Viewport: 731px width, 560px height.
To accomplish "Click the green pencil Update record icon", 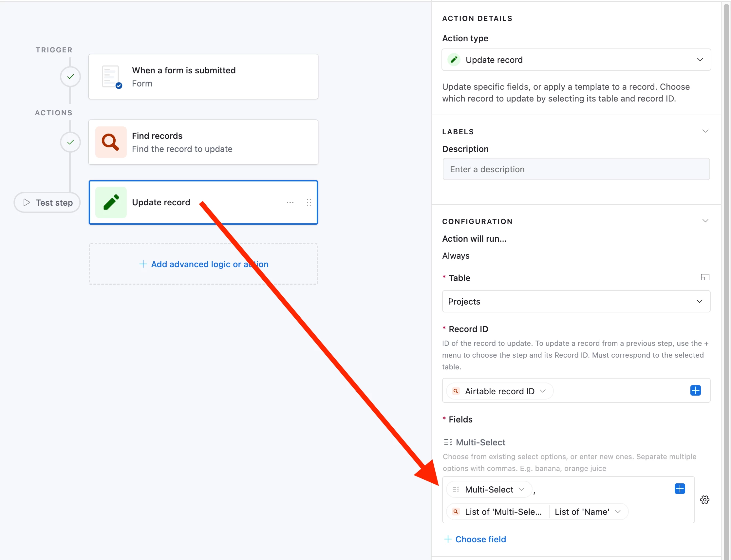I will coord(111,202).
